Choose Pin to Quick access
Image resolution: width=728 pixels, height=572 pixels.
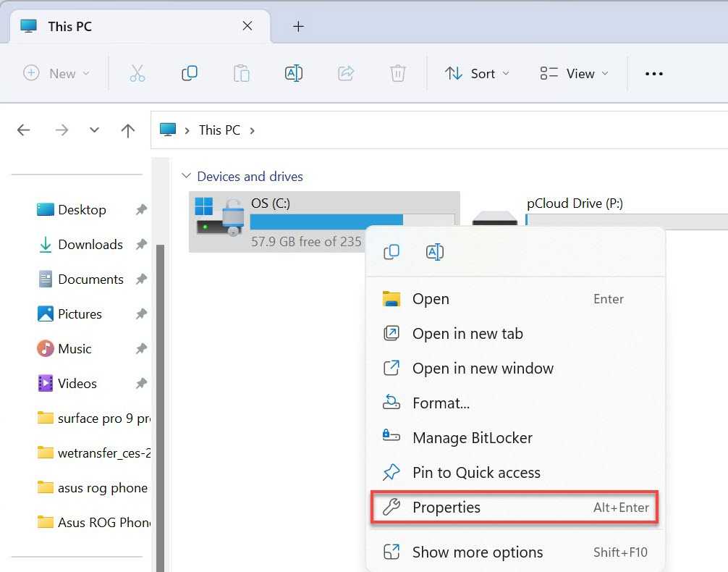coord(515,473)
